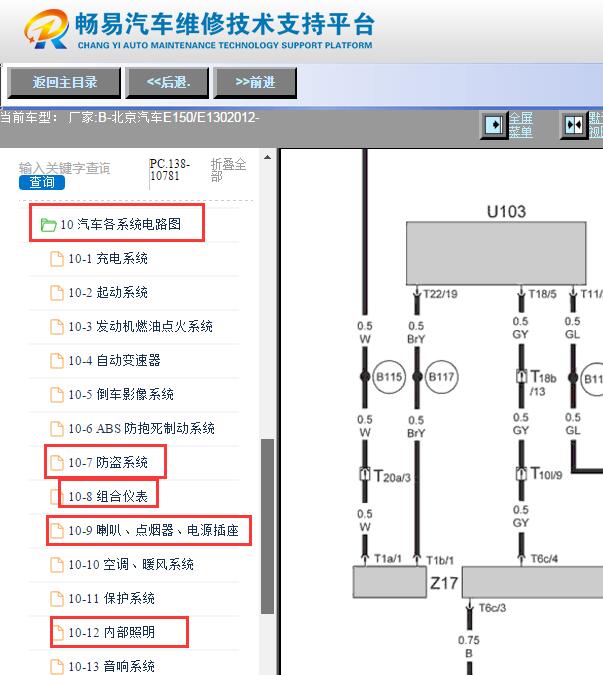Click the page icon for 10-12 内部照明
603x675 pixels.
(57, 632)
